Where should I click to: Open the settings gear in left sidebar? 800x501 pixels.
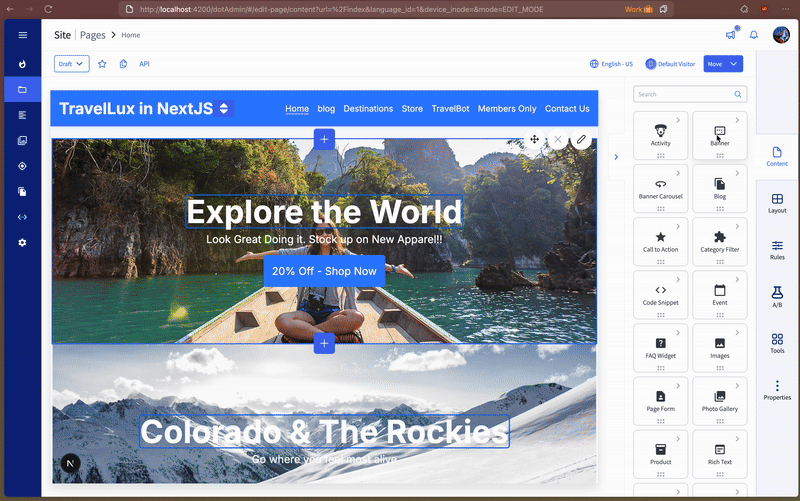[22, 243]
